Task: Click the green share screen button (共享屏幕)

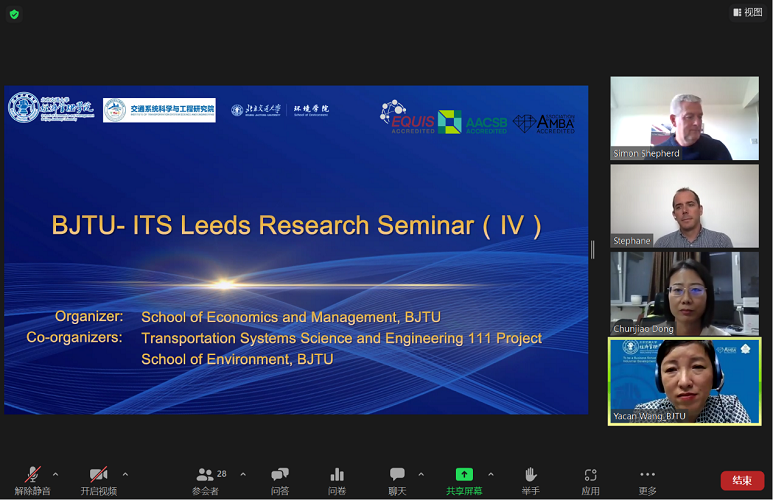Action: (464, 481)
